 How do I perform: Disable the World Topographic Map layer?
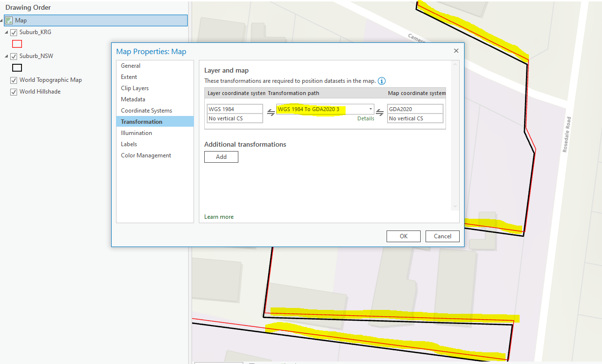(x=14, y=80)
